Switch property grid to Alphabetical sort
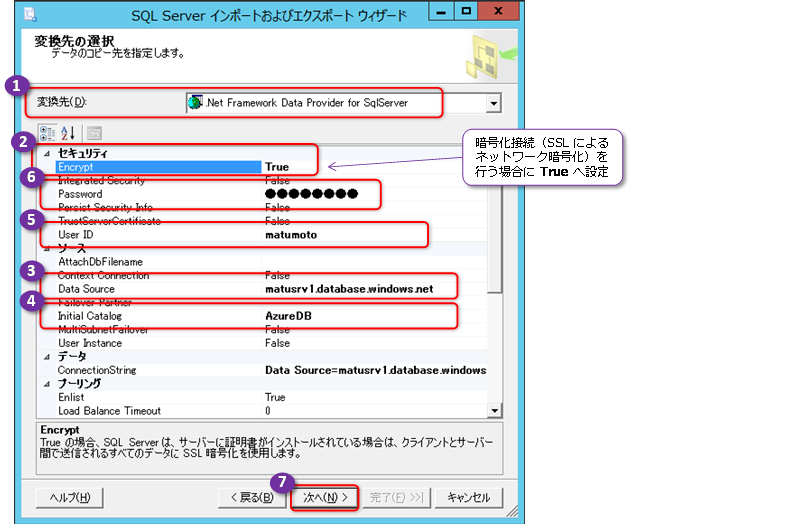Image resolution: width=800 pixels, height=525 pixels. click(68, 133)
